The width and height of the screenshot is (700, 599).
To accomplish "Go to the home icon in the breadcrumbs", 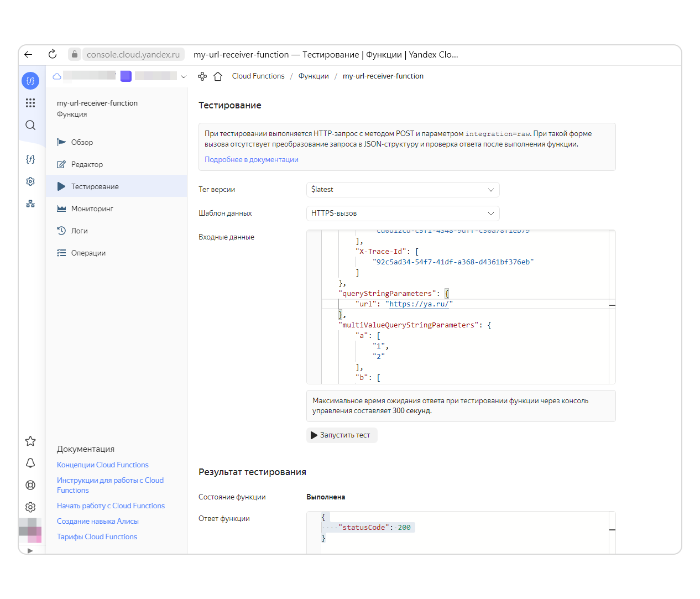I will 218,76.
